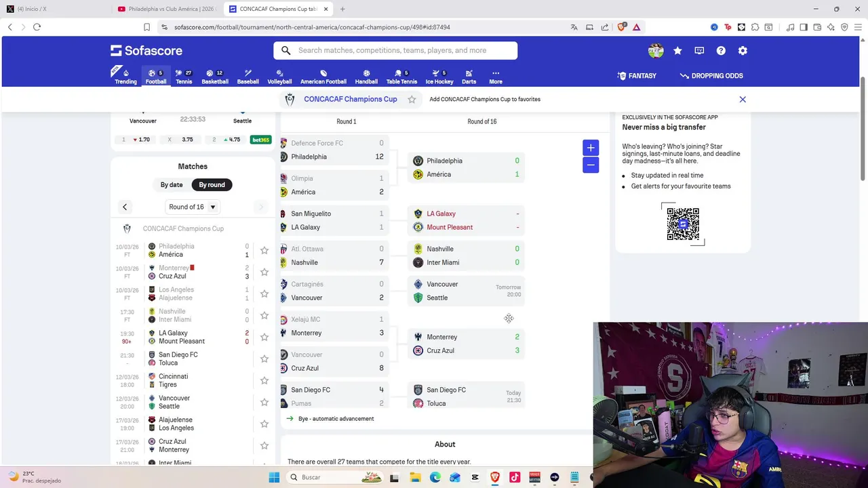Image resolution: width=868 pixels, height=488 pixels.
Task: Favorite the Los Angeles vs Alajuelense match
Action: [264, 293]
